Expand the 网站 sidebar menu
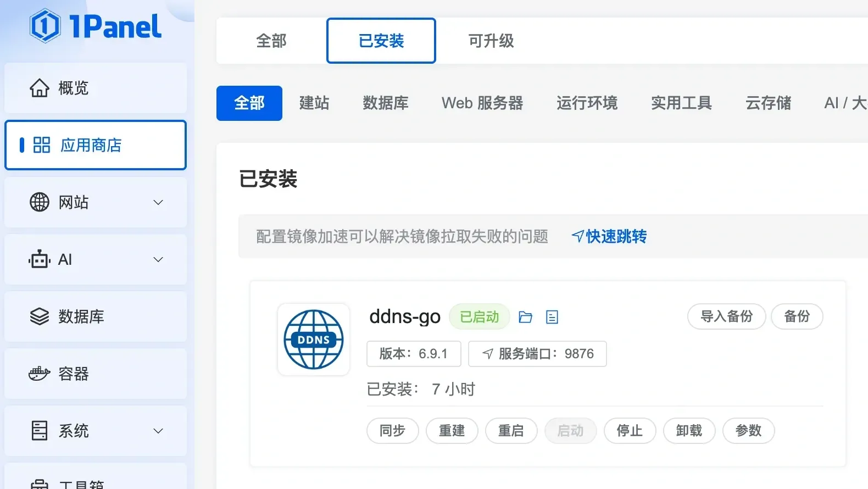The image size is (868, 489). tap(96, 202)
